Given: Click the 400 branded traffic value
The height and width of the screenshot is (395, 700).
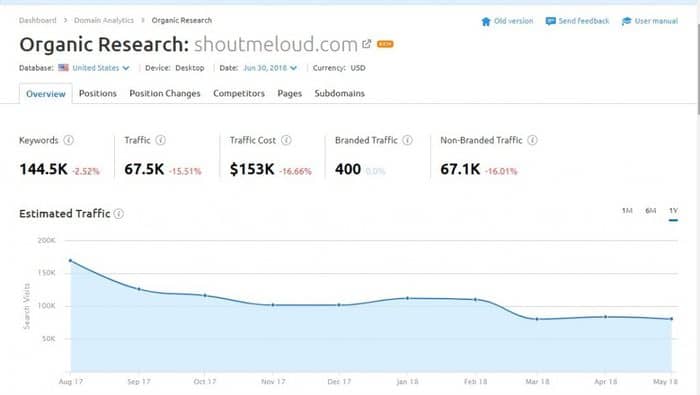Looking at the screenshot, I should 348,170.
